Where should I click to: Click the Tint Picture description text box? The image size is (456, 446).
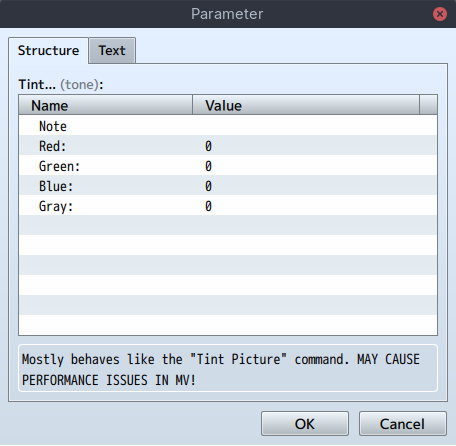click(228, 368)
